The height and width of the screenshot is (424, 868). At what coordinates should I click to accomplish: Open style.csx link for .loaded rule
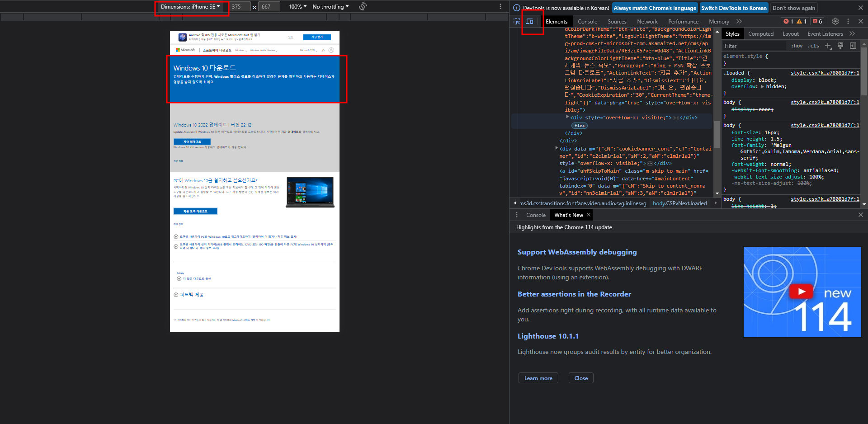[825, 73]
